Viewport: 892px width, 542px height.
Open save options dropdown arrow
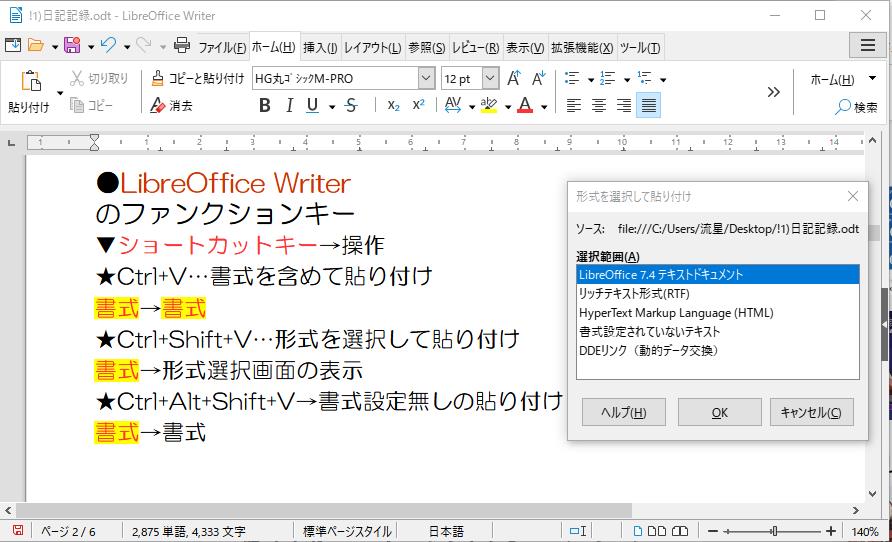click(x=90, y=47)
